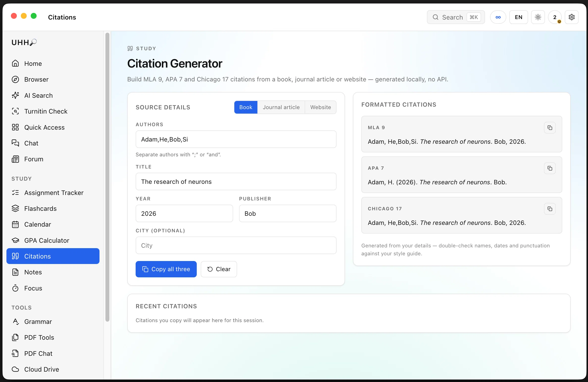Image resolution: width=588 pixels, height=382 pixels.
Task: Open Assignment Tracker
Action: point(53,193)
